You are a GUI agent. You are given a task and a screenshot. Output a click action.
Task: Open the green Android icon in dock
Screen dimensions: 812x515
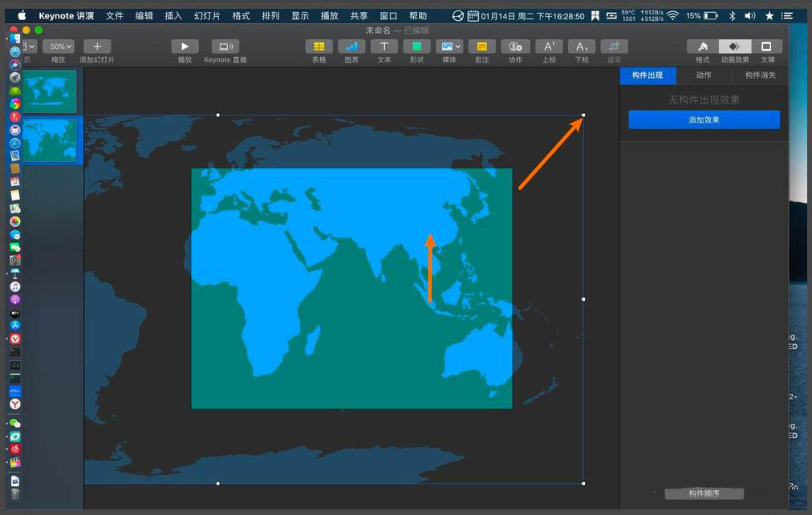[x=15, y=91]
